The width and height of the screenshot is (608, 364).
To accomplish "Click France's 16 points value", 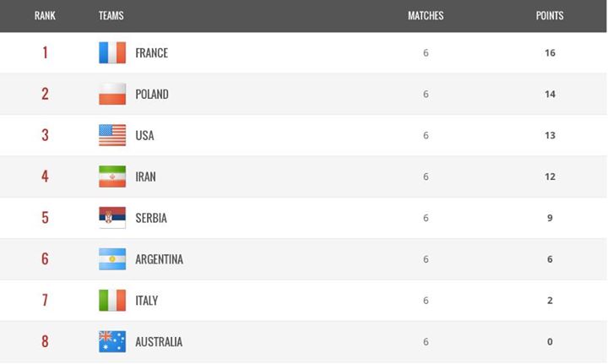I will click(x=550, y=52).
